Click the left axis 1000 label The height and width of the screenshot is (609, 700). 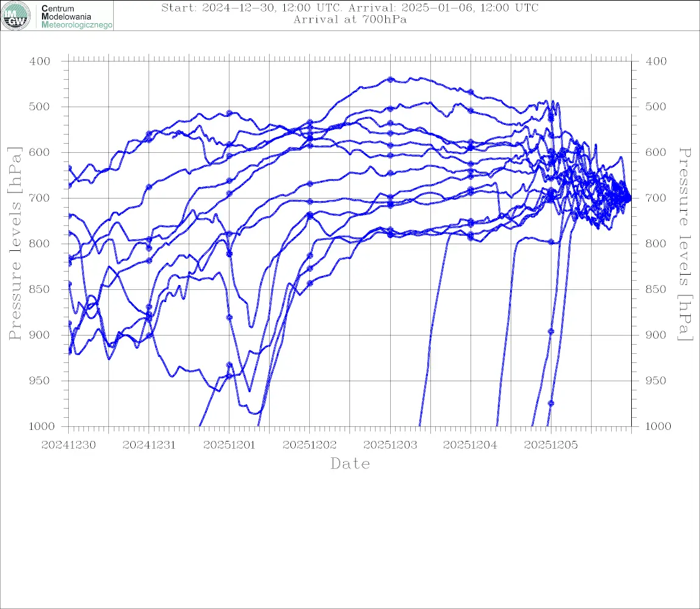(41, 426)
